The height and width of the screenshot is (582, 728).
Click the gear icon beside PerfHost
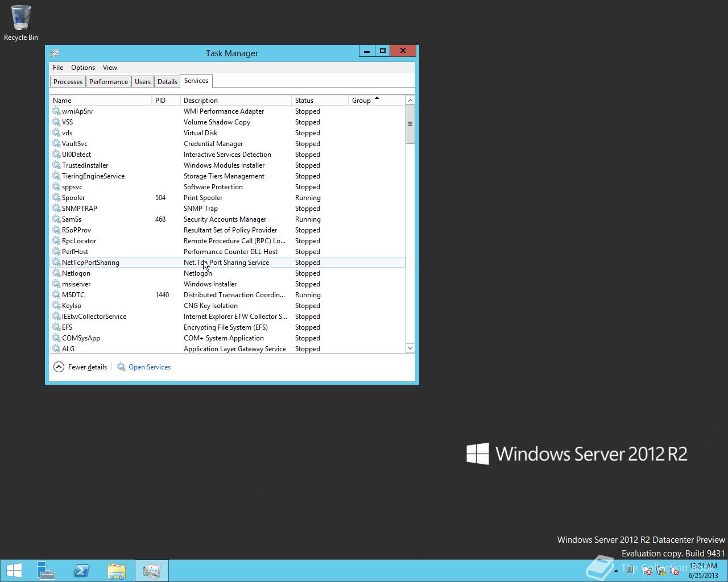click(56, 252)
